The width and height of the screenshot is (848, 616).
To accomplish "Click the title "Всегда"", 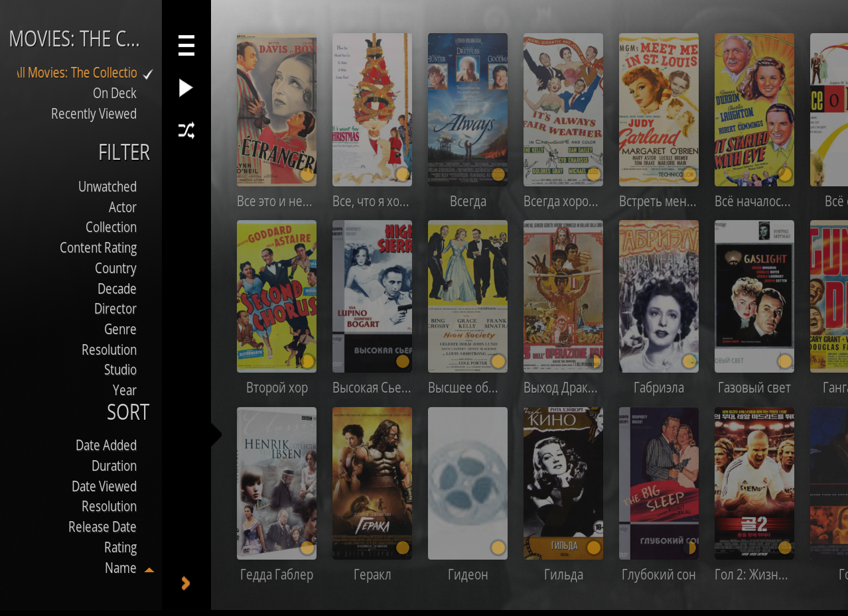I will [x=468, y=202].
